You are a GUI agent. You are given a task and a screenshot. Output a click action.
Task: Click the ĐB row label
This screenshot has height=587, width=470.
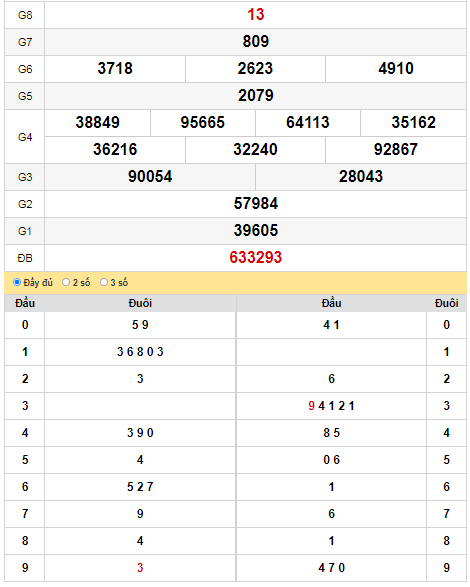[25, 258]
